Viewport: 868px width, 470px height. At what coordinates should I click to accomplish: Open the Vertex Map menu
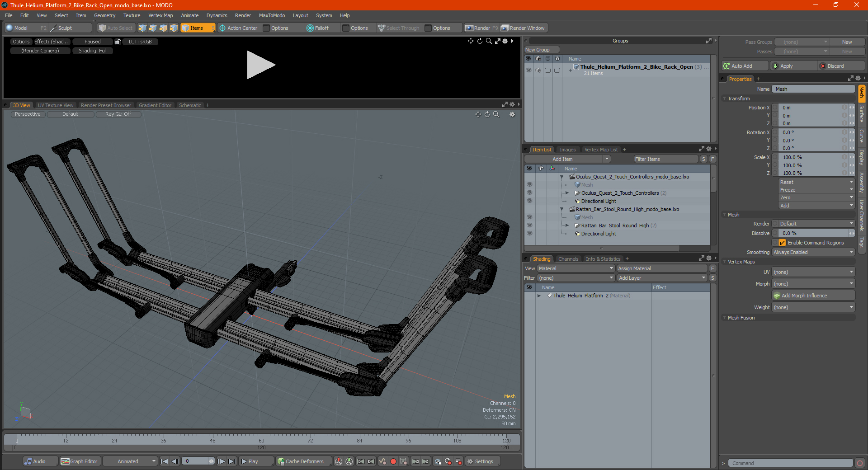click(x=160, y=15)
